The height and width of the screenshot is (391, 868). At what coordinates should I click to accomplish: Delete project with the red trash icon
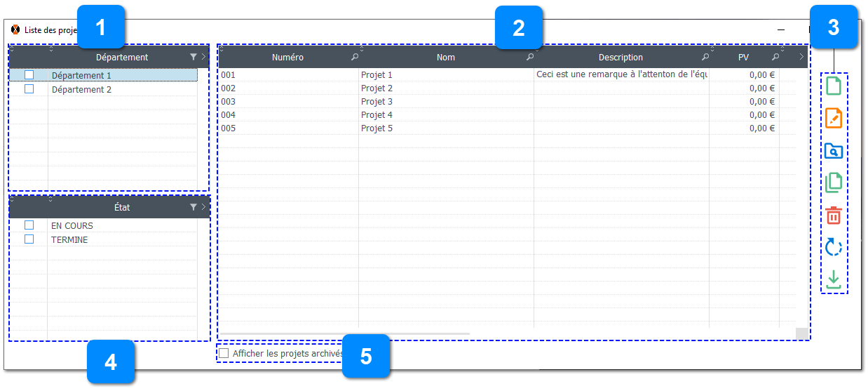pyautogui.click(x=833, y=215)
